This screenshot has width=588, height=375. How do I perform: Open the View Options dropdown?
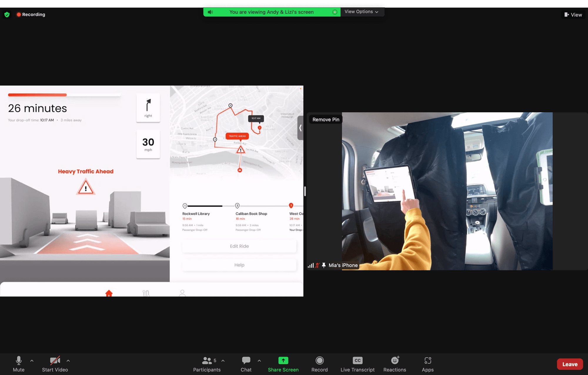[x=361, y=12]
